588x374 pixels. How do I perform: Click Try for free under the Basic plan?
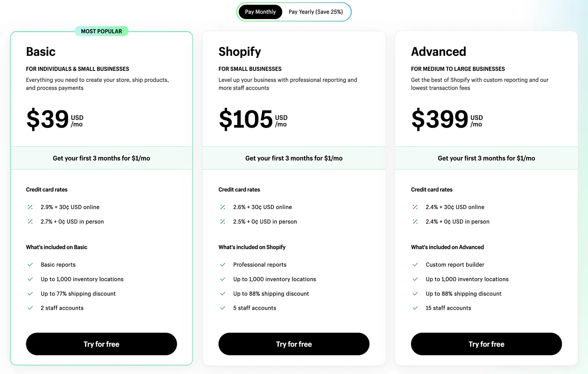[101, 344]
